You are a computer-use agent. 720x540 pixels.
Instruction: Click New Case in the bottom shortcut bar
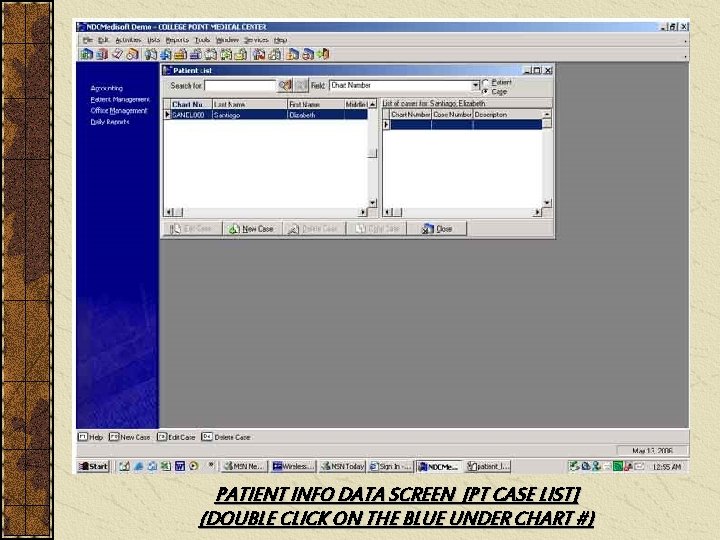(x=129, y=437)
